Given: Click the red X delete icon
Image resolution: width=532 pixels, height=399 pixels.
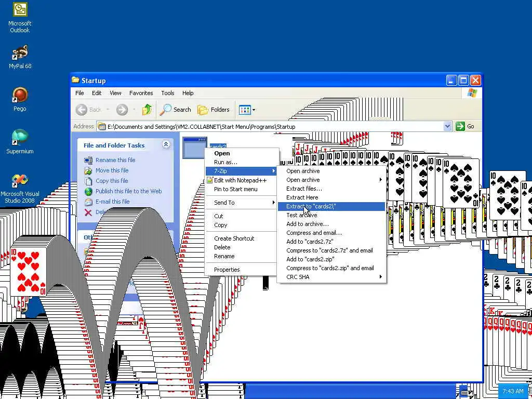Looking at the screenshot, I should click(x=88, y=212).
